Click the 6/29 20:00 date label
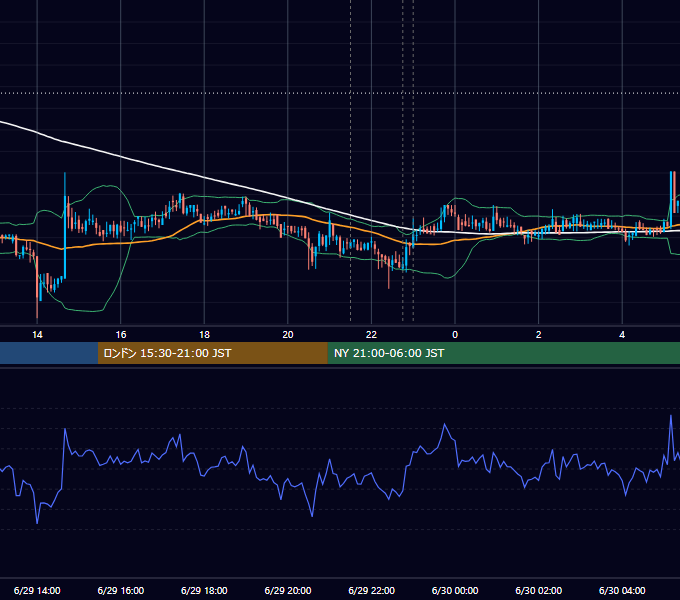680x600 pixels. click(x=288, y=590)
